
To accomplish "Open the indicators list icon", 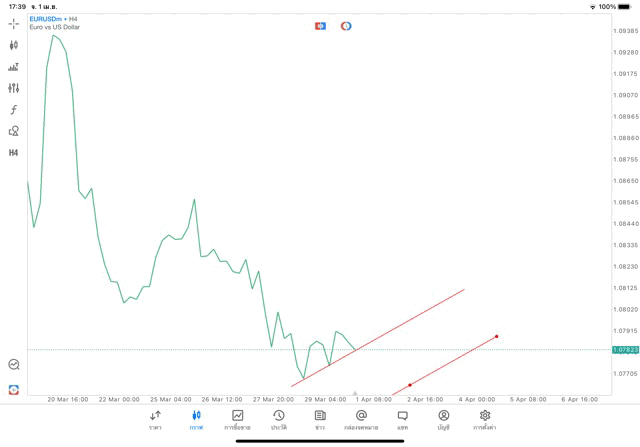I will pos(14,67).
